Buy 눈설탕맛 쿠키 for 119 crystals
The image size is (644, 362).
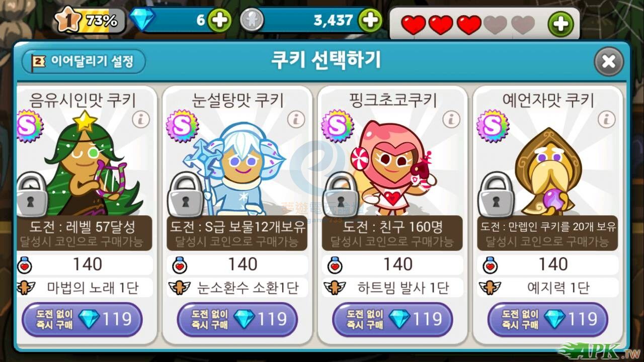237,319
